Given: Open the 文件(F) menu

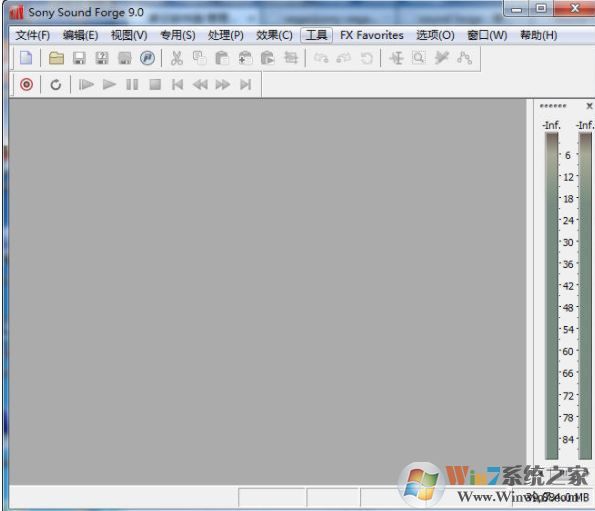Looking at the screenshot, I should [33, 35].
